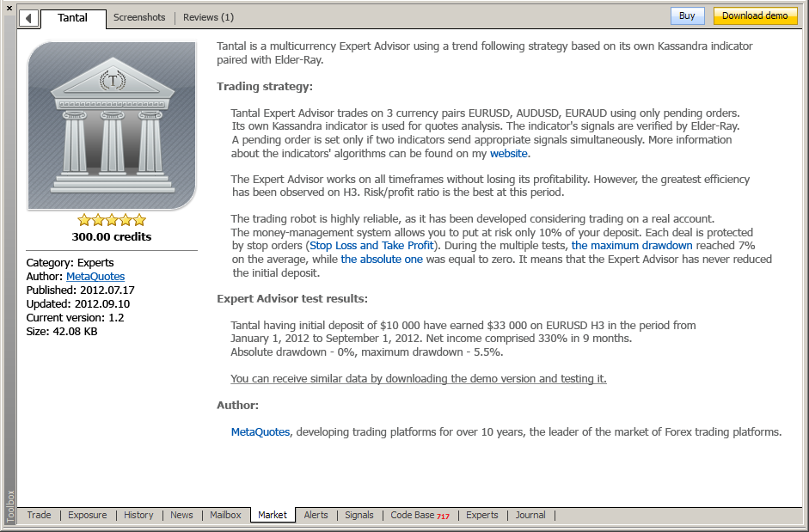
Task: Switch to the Exposure tab
Action: (88, 515)
